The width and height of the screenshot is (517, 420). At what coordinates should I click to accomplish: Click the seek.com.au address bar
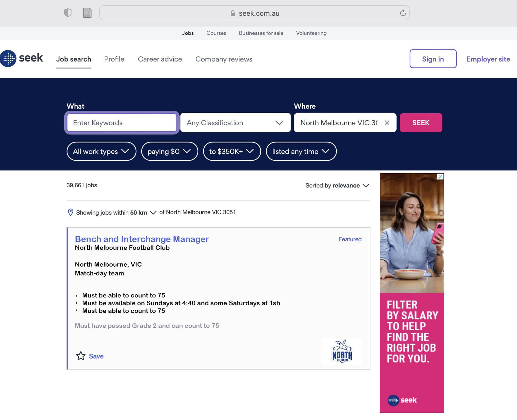[254, 13]
